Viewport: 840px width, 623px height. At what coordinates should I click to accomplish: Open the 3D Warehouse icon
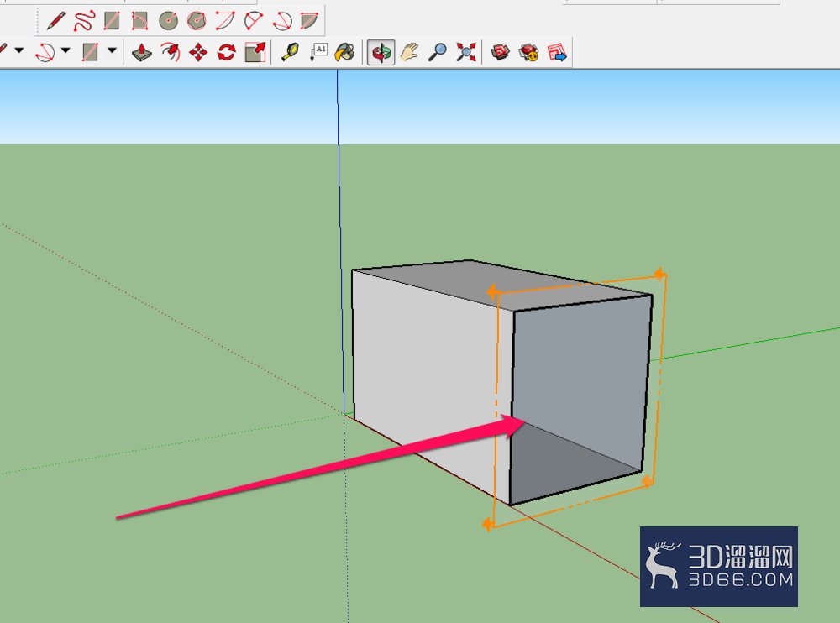pos(501,52)
